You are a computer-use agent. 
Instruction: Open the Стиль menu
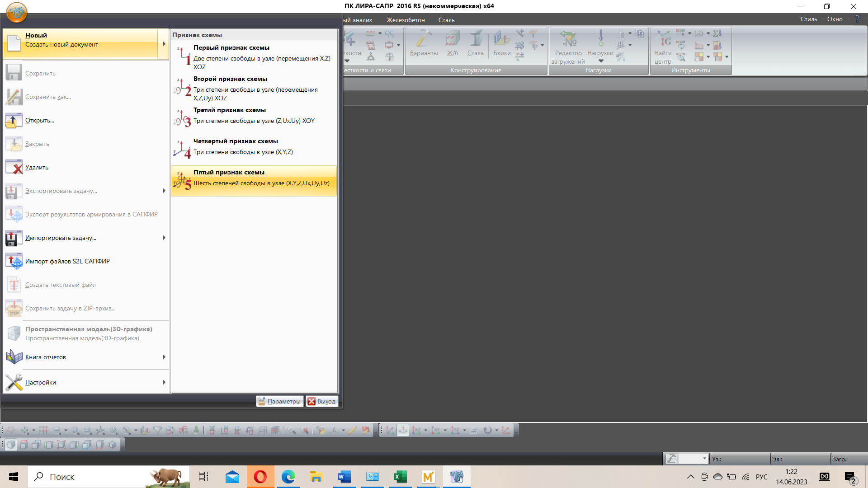pyautogui.click(x=809, y=19)
